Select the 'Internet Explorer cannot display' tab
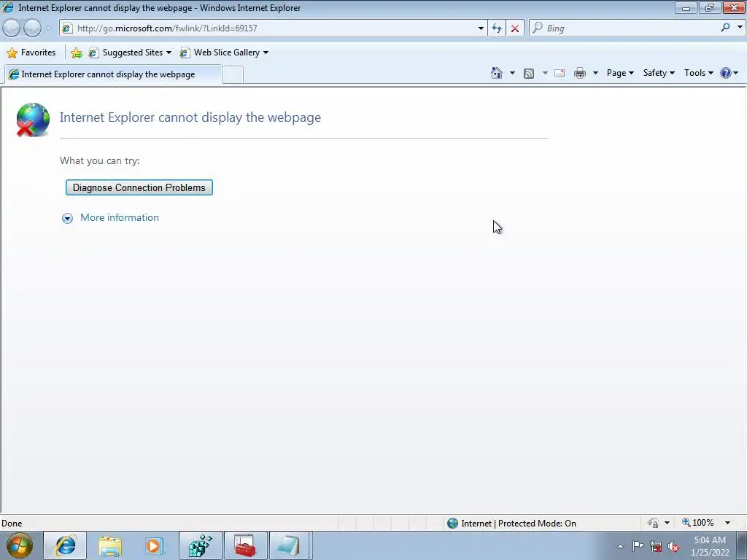This screenshot has height=560, width=747. point(112,74)
